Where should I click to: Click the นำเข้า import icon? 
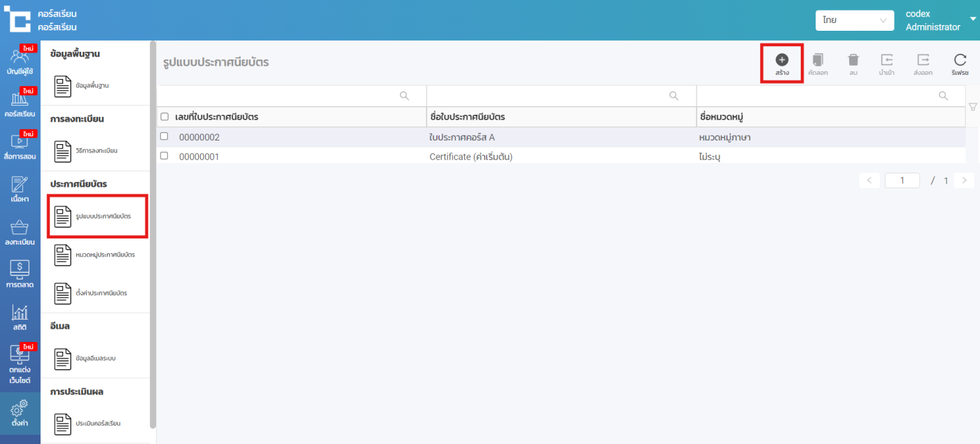tap(887, 60)
